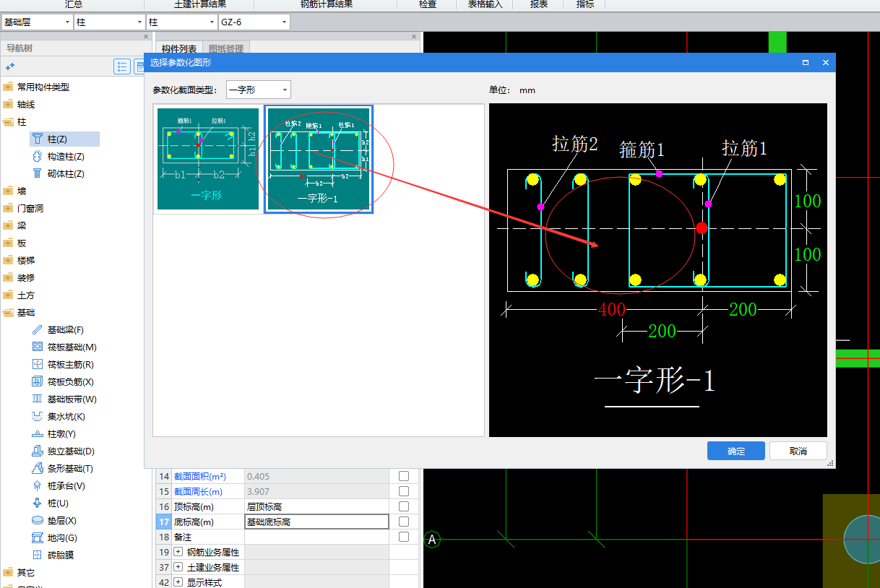This screenshot has width=880, height=588.
Task: Select the 垫层(X) icon
Action: tap(38, 521)
